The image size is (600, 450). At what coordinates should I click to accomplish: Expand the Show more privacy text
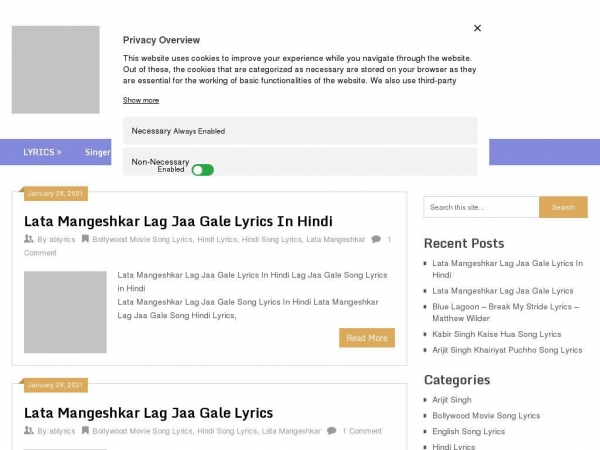coord(141,100)
